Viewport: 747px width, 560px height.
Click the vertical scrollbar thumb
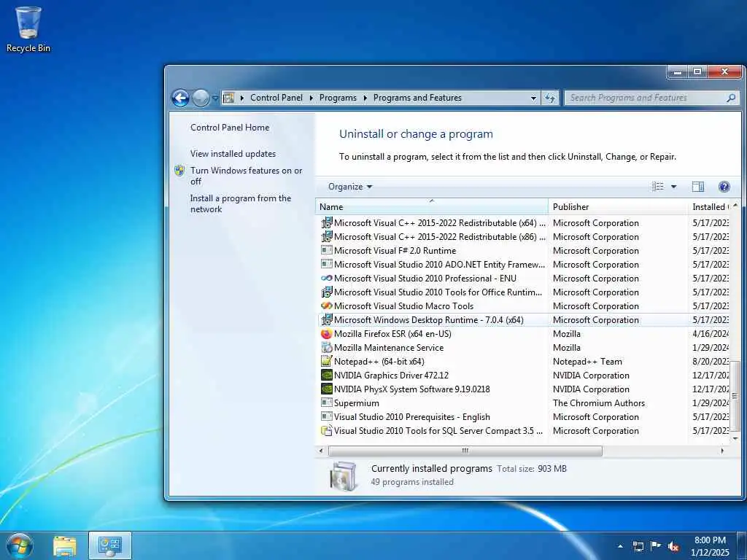pos(735,395)
